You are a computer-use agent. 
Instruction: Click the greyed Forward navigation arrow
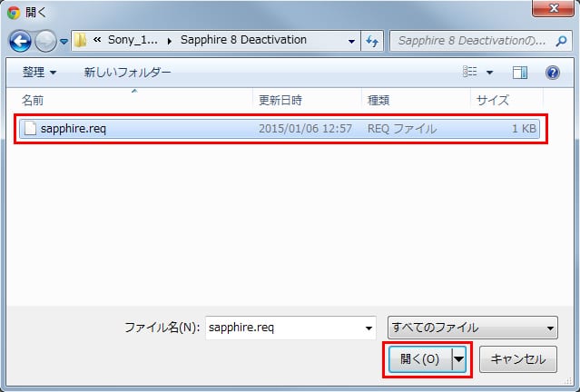point(45,41)
